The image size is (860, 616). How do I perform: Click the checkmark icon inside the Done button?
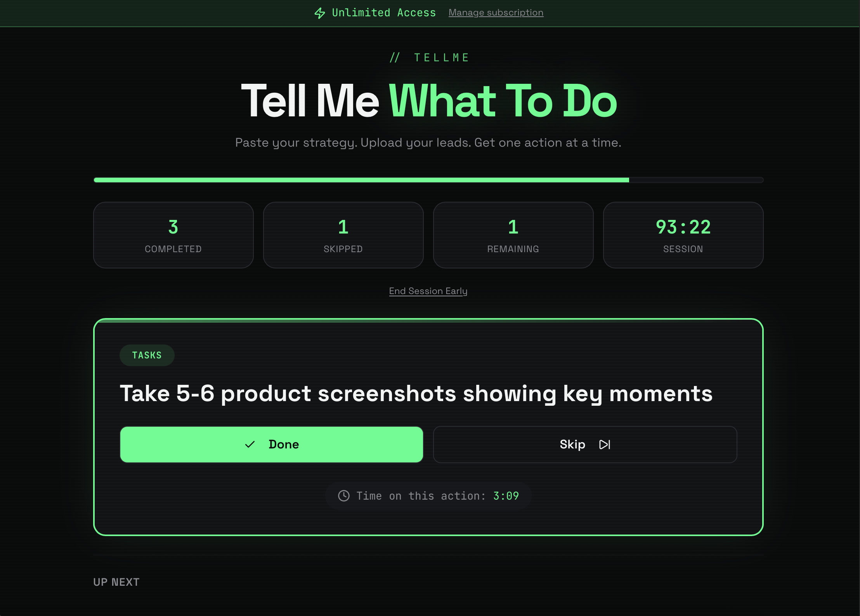coord(250,445)
